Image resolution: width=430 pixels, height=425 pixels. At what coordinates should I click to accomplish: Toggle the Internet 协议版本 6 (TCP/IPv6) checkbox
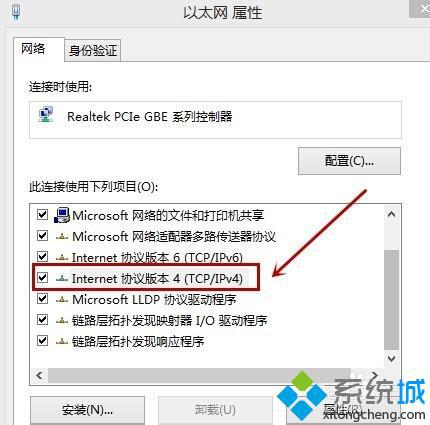pos(42,257)
